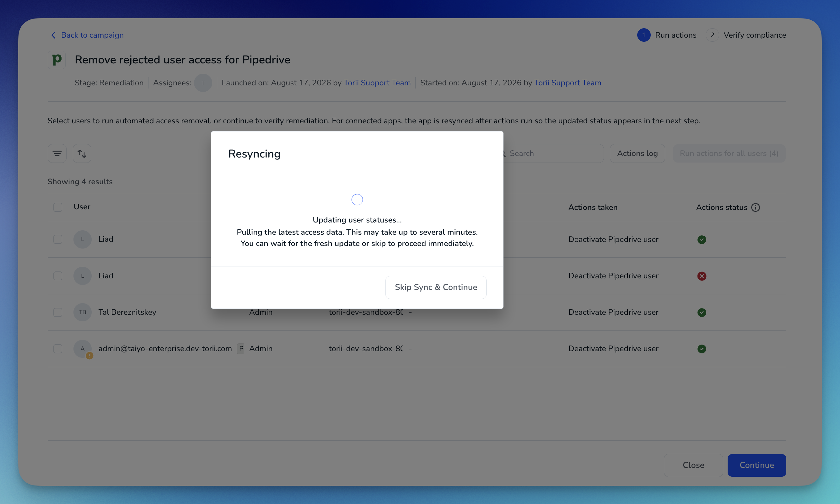Screen dimensions: 840x504
Task: Click Stage: Remediation text
Action: click(x=109, y=83)
